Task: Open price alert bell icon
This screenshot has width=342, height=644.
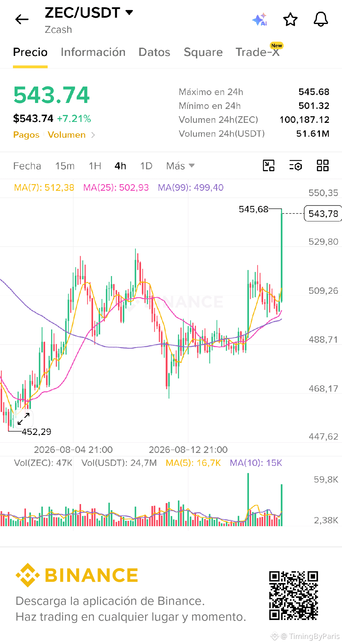Action: [x=321, y=20]
